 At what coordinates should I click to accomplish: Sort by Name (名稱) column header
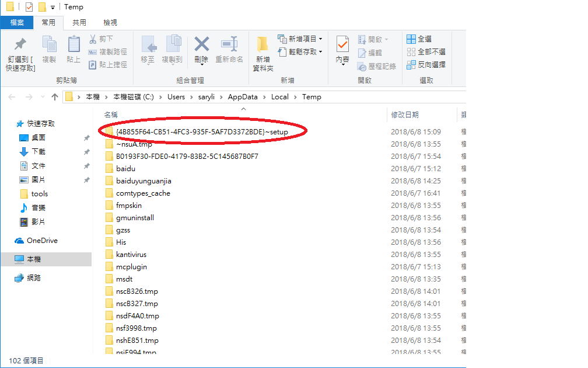click(x=111, y=114)
